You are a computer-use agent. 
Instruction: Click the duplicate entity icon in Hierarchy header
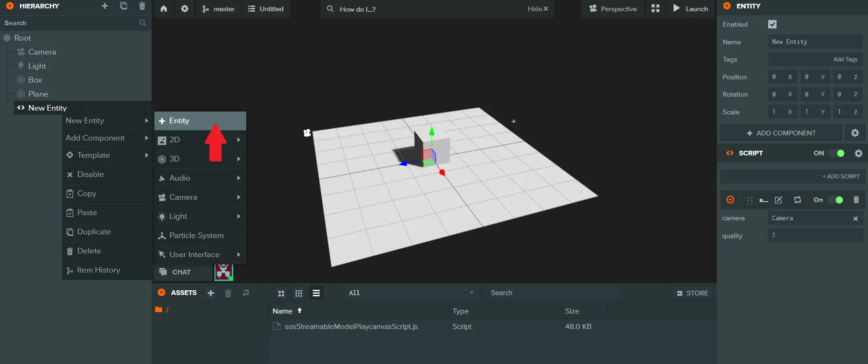(124, 6)
